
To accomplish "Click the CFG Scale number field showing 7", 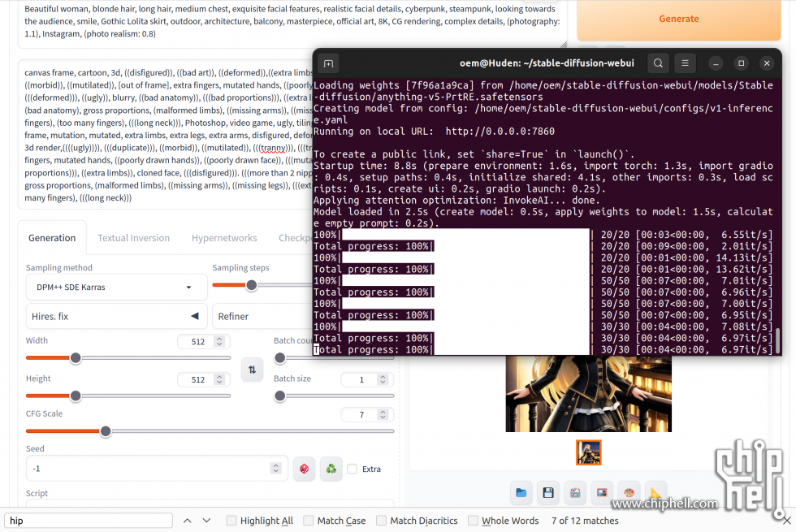I will [367, 415].
